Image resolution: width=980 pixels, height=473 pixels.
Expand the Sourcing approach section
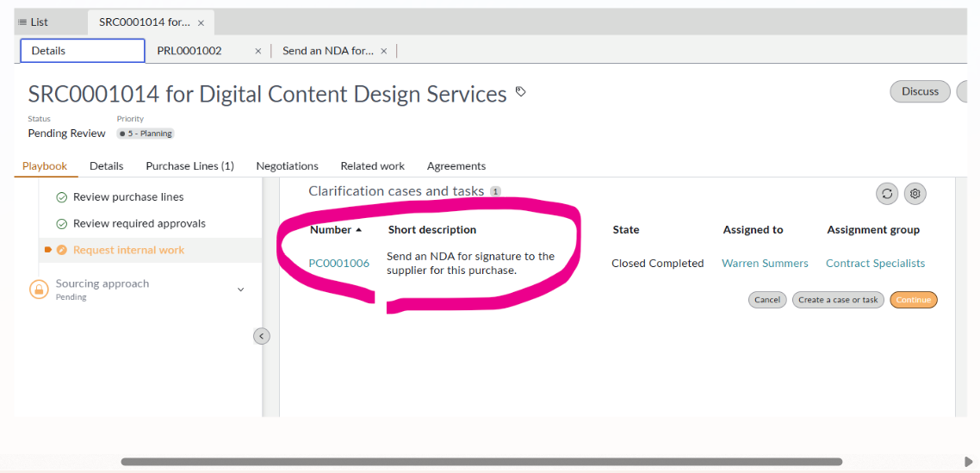coord(240,289)
